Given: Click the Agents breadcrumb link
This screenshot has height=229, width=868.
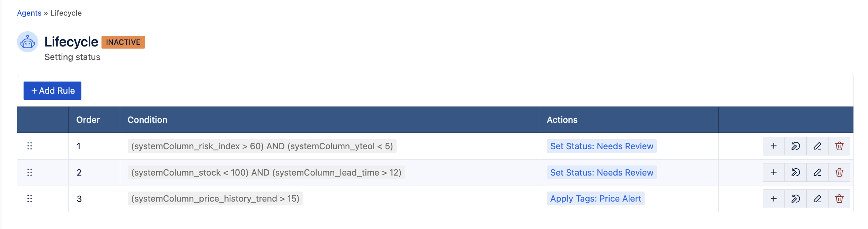Looking at the screenshot, I should tap(29, 13).
